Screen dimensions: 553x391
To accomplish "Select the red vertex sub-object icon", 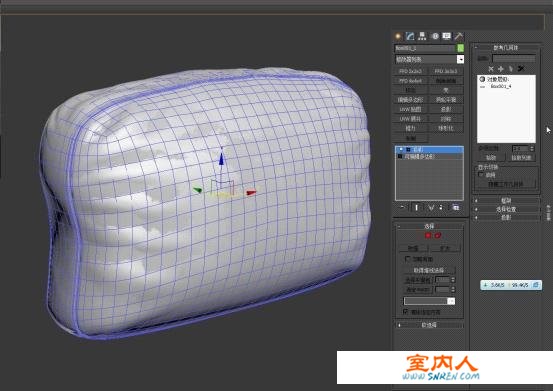I will [428, 235].
